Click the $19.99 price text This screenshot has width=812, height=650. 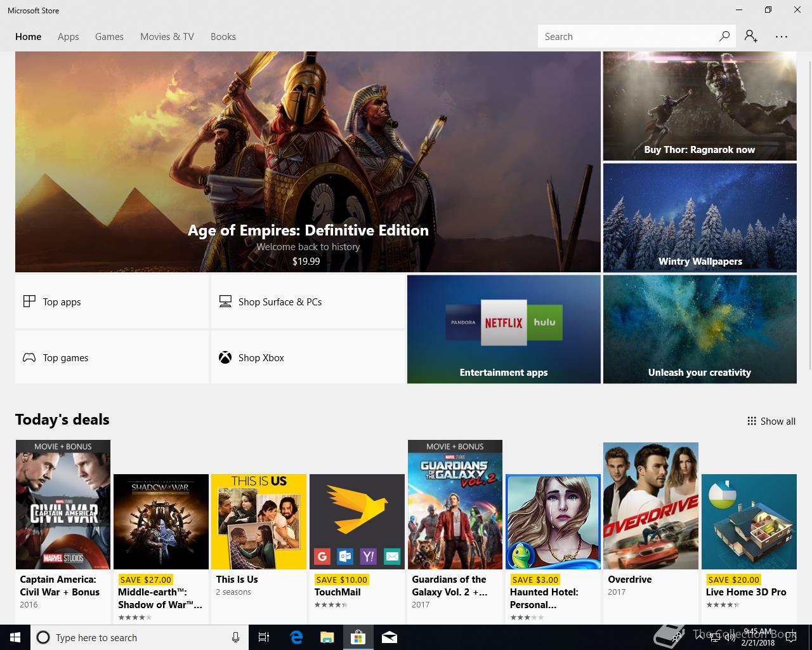(306, 261)
